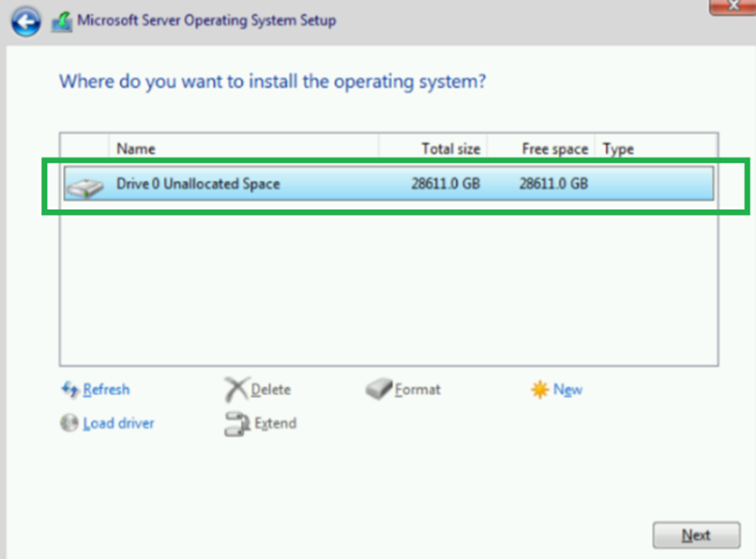The width and height of the screenshot is (756, 559).
Task: Click the setup wizard icon in the title bar
Action: point(62,22)
